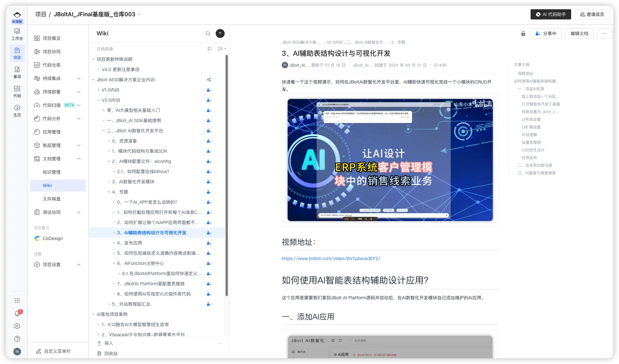Click the 邀请成员 button
Viewport: 619px width, 364px height.
point(592,14)
